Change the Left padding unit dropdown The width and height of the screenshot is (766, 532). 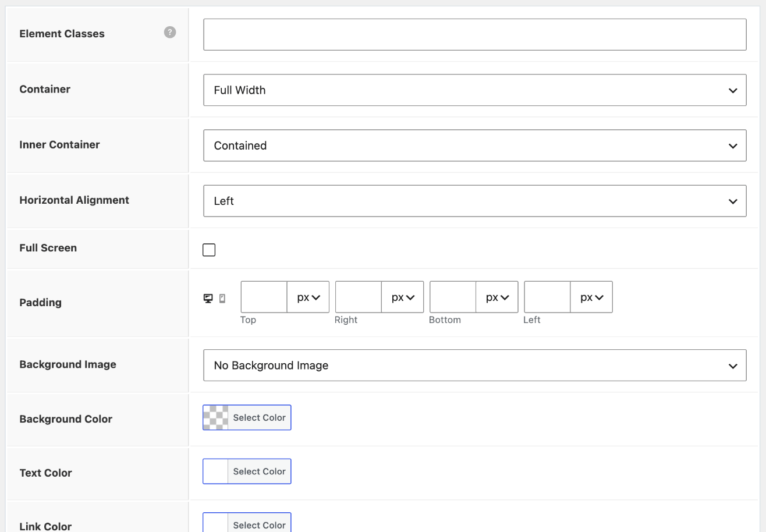(591, 297)
